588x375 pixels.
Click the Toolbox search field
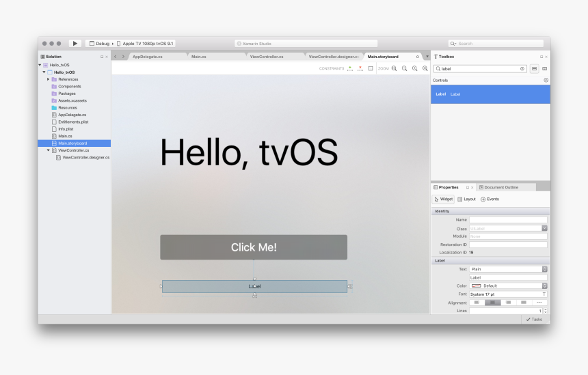480,69
